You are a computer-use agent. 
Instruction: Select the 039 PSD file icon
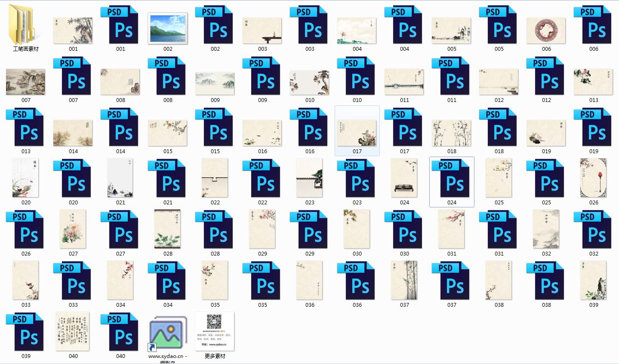coord(25,332)
